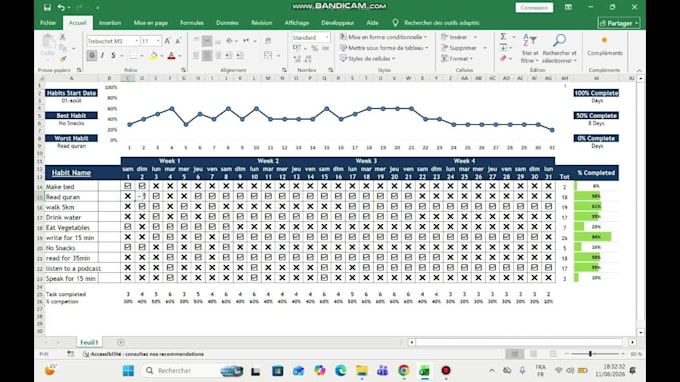The height and width of the screenshot is (382, 680).
Task: Switch to page layout view icon
Action: pos(534,354)
